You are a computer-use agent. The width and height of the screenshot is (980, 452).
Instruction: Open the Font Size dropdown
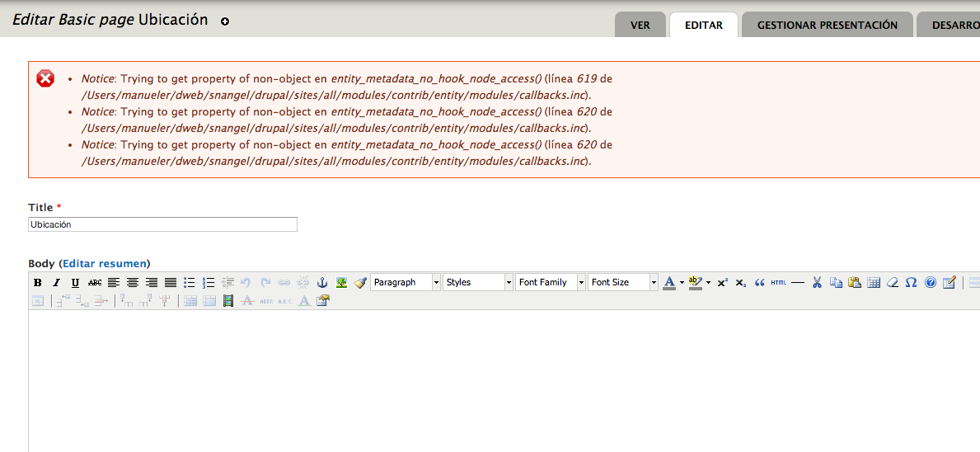coord(622,282)
